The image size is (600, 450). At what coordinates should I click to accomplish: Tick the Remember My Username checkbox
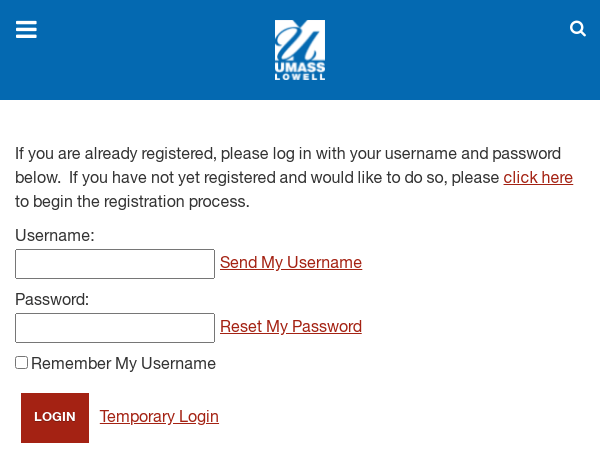(21, 363)
